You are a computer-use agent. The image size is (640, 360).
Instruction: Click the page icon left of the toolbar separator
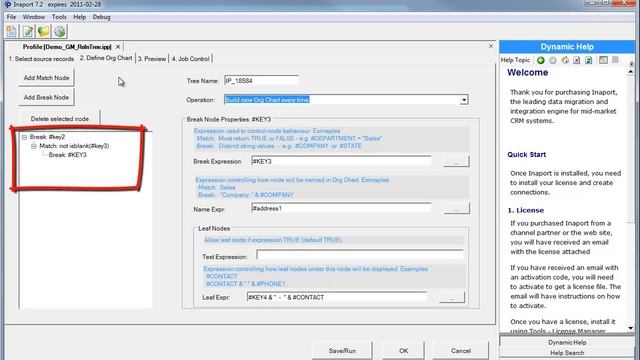tap(589, 60)
